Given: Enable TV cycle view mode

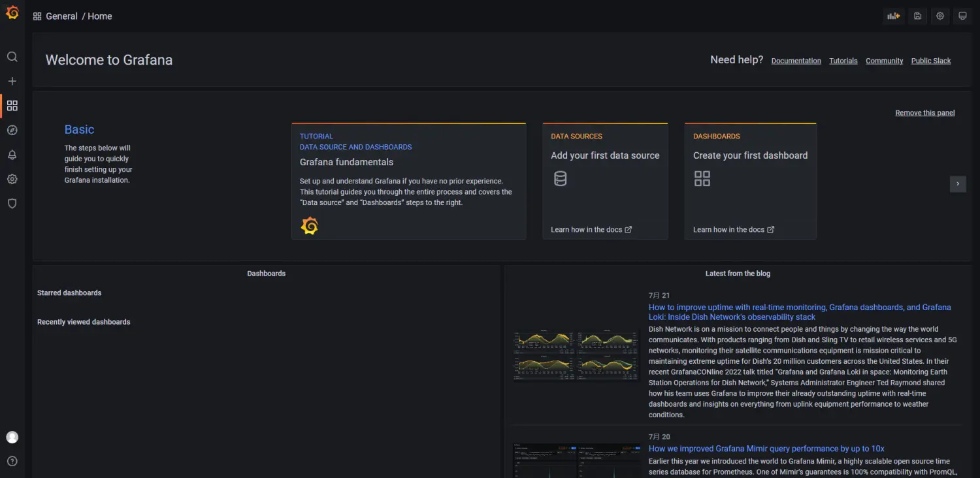Looking at the screenshot, I should [962, 16].
